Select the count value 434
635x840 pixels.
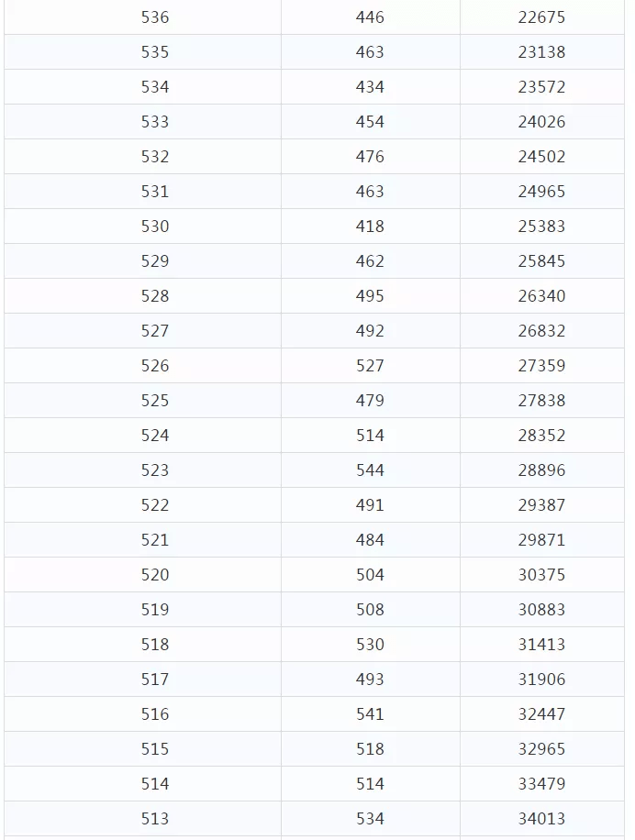370,87
